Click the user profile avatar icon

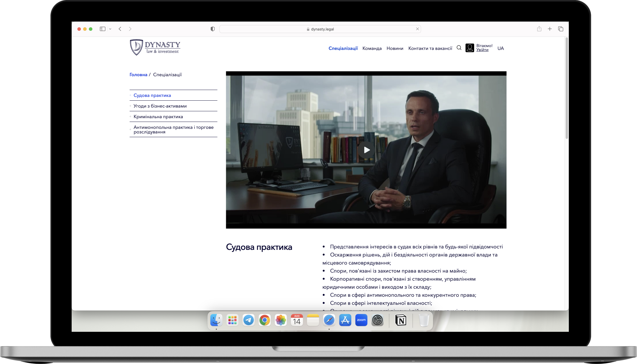click(x=470, y=48)
